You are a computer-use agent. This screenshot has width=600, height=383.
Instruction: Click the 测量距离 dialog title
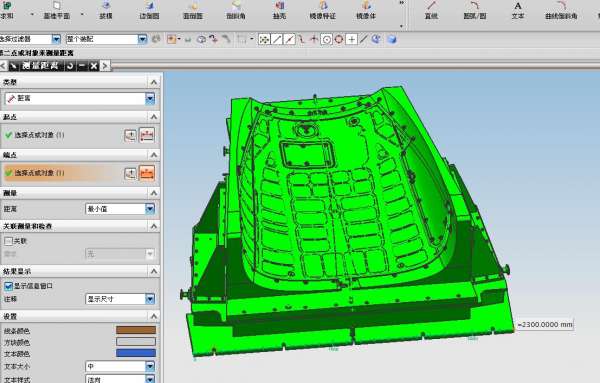(40, 66)
